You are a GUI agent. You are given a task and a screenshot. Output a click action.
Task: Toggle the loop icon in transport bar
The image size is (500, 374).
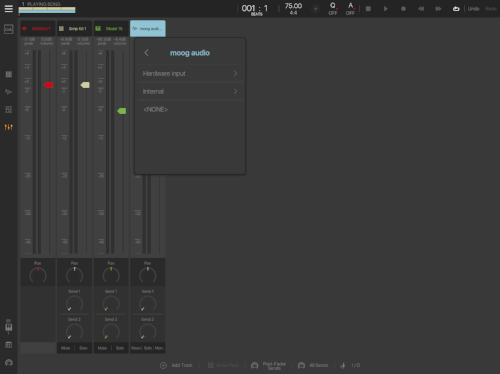tap(456, 9)
